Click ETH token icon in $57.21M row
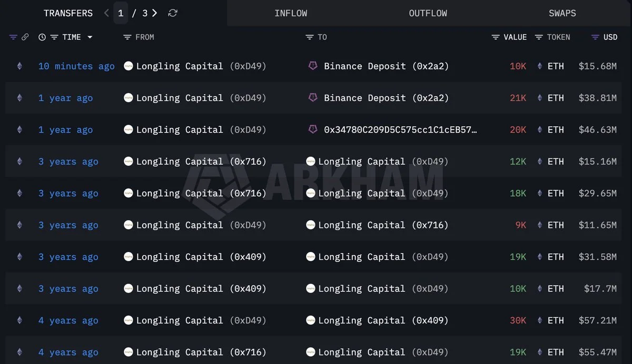The image size is (632, 364). click(x=539, y=321)
